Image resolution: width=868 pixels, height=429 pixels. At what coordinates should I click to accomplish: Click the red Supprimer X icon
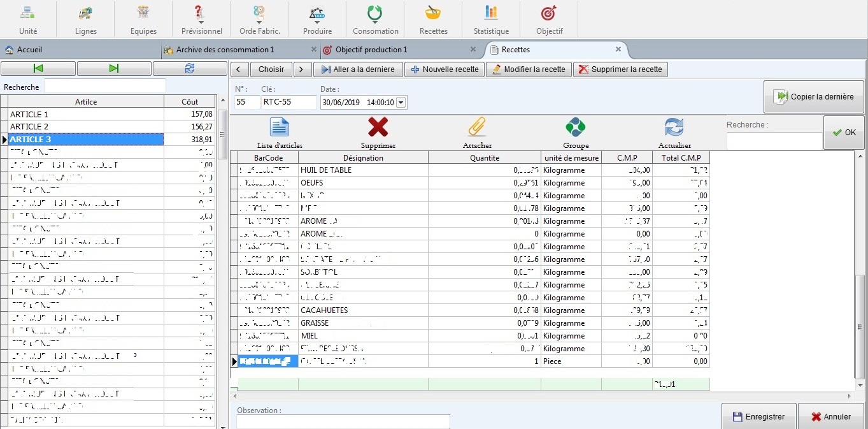pos(378,127)
